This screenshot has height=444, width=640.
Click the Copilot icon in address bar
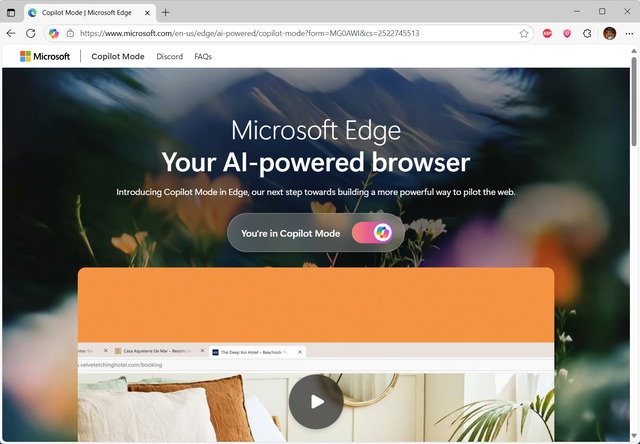coord(53,33)
